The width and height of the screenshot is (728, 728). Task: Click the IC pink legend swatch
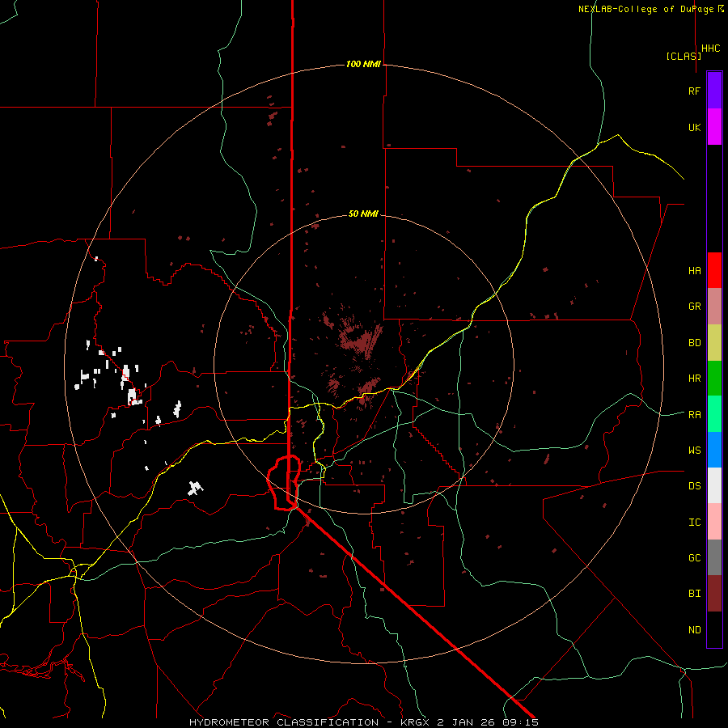coord(714,522)
